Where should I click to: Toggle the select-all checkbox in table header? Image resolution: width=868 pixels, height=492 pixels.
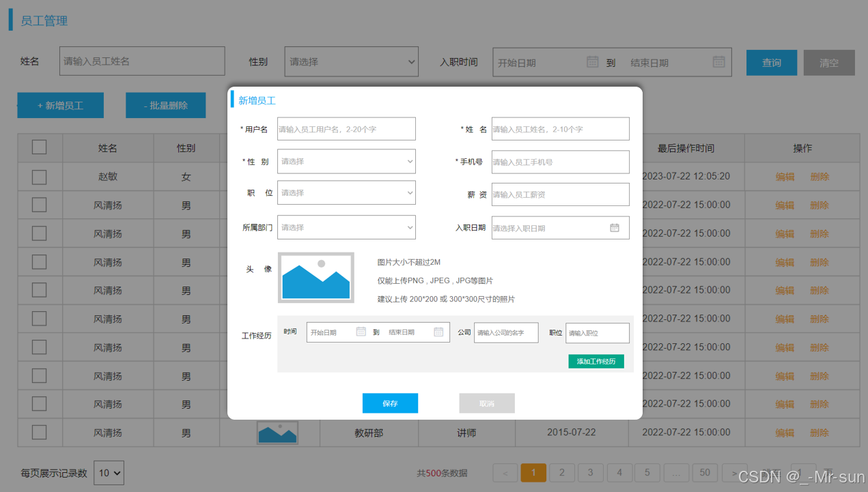coord(40,147)
